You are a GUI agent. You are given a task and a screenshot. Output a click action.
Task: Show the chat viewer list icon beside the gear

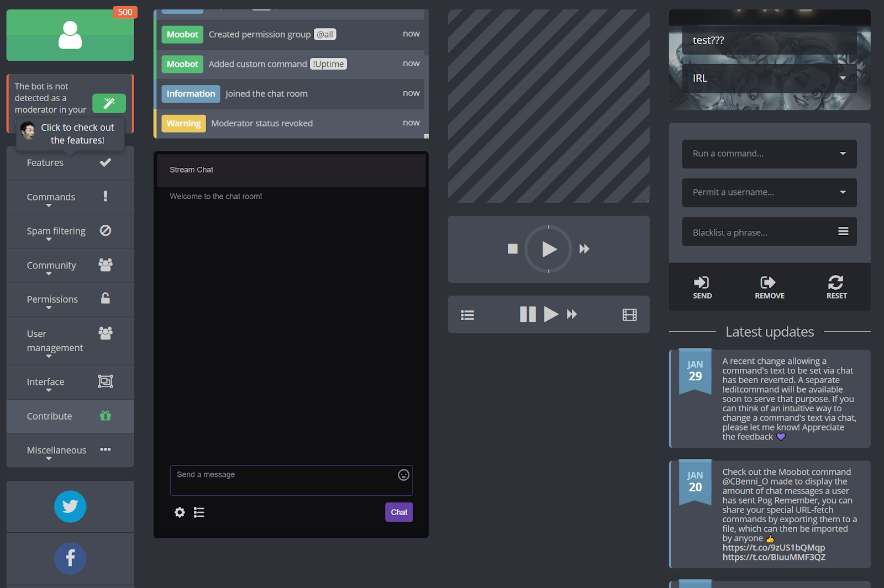point(199,512)
